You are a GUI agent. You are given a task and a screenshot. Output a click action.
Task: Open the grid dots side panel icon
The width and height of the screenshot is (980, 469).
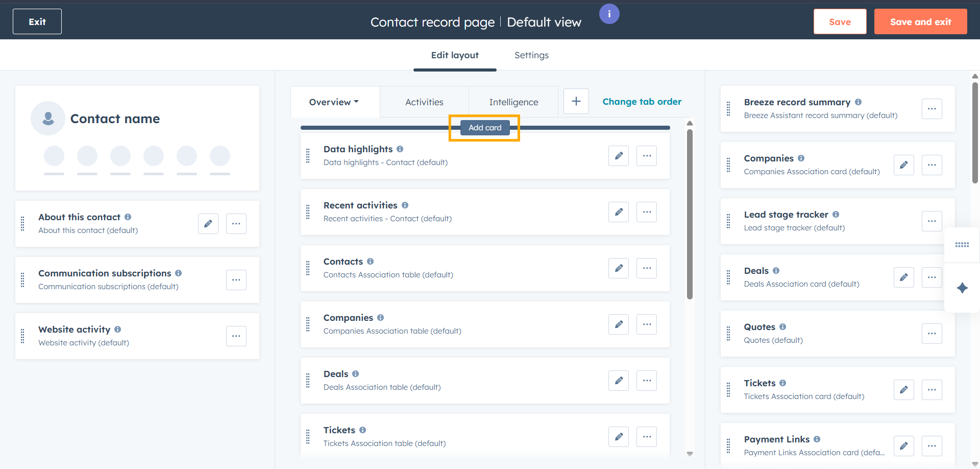pos(962,245)
